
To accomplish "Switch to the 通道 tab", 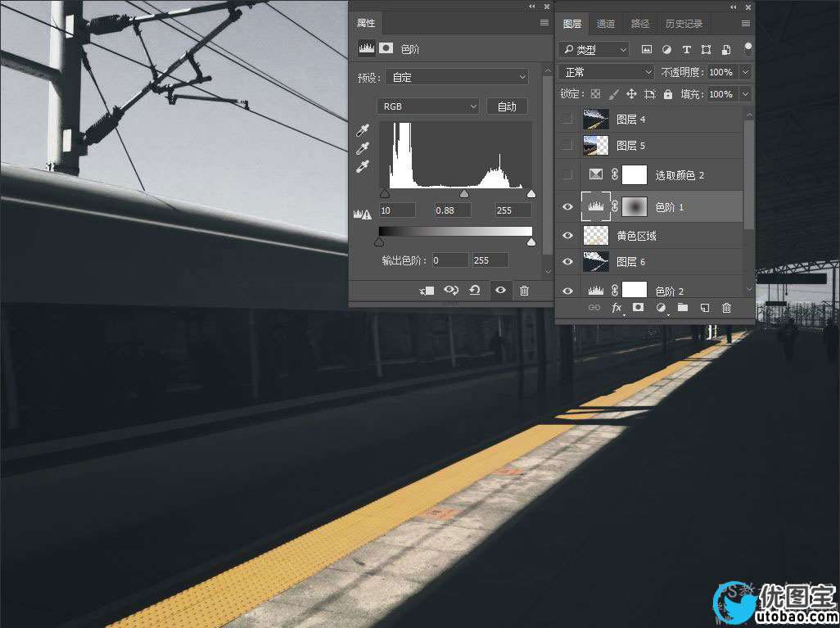I will pyautogui.click(x=606, y=24).
